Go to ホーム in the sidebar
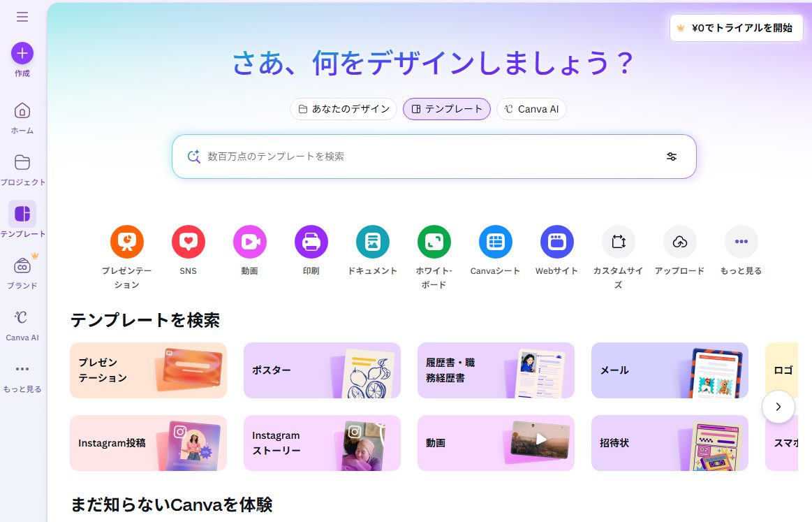Viewport: 812px width, 522px height. coord(22,118)
